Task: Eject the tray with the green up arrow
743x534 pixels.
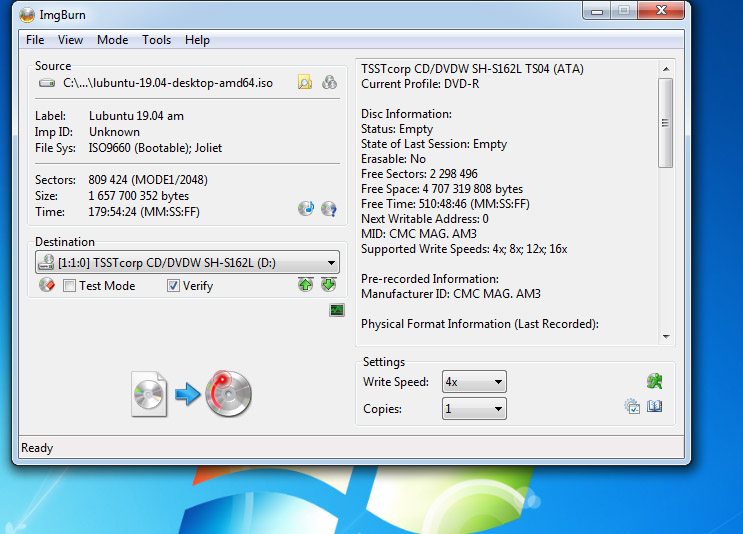Action: 306,284
